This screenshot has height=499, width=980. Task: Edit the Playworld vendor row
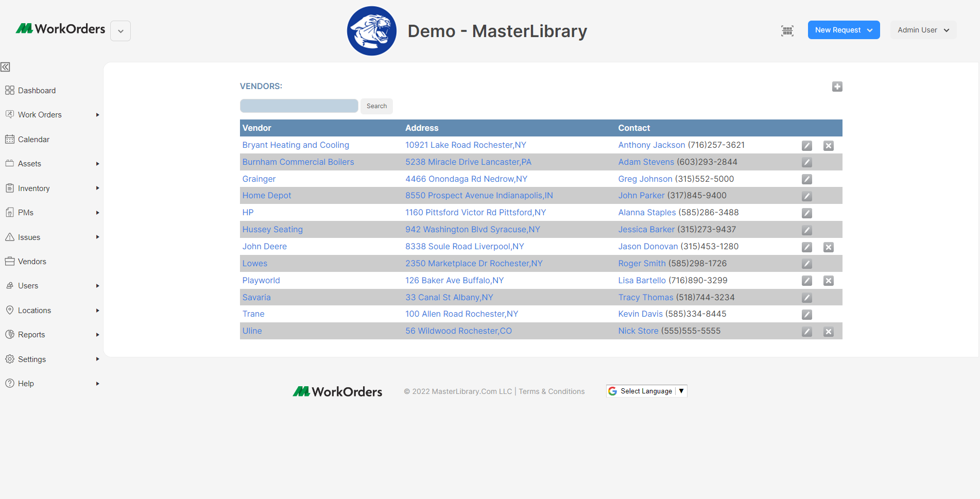tap(806, 281)
